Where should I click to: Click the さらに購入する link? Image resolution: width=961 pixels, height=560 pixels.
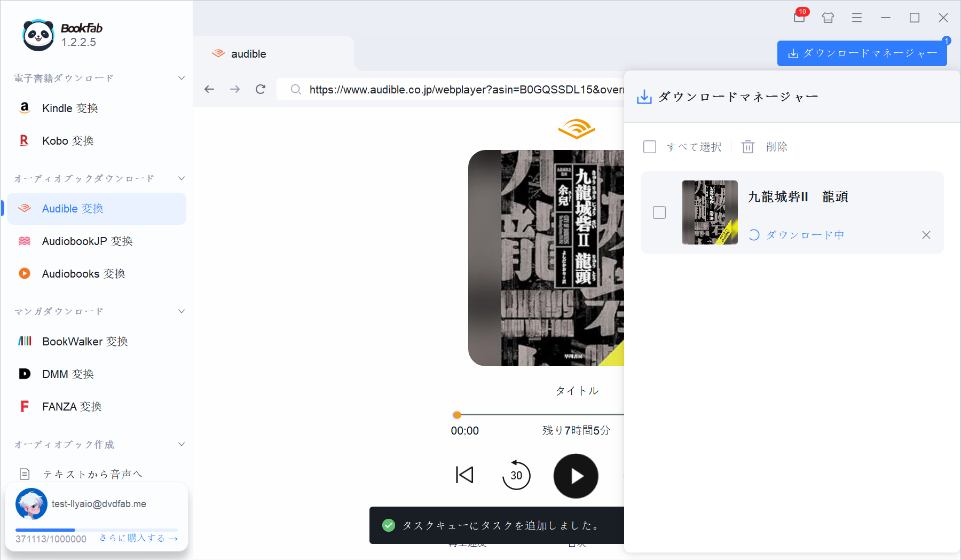point(138,538)
